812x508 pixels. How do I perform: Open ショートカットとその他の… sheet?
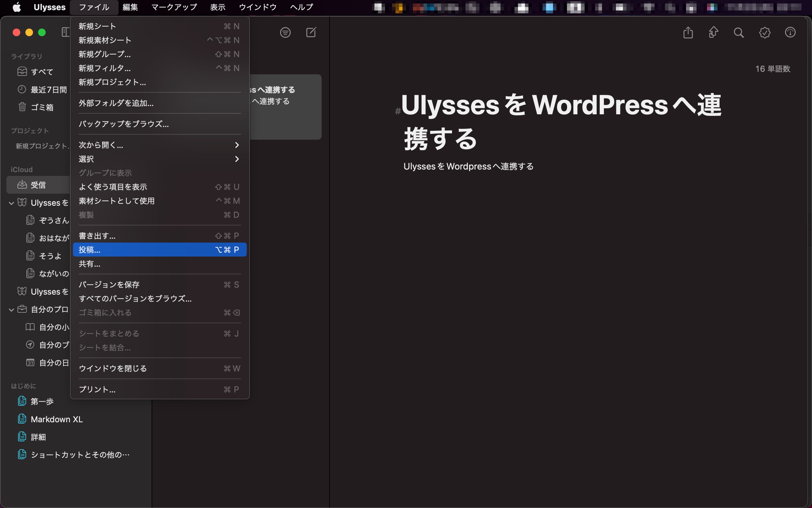click(74, 455)
